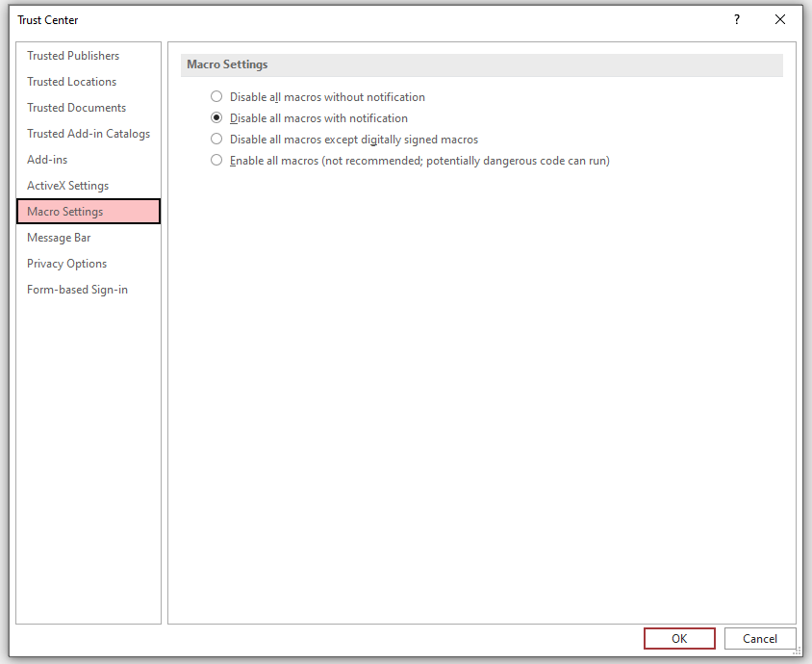This screenshot has height=664, width=812.
Task: Show ActiveX Settings page
Action: click(x=89, y=186)
